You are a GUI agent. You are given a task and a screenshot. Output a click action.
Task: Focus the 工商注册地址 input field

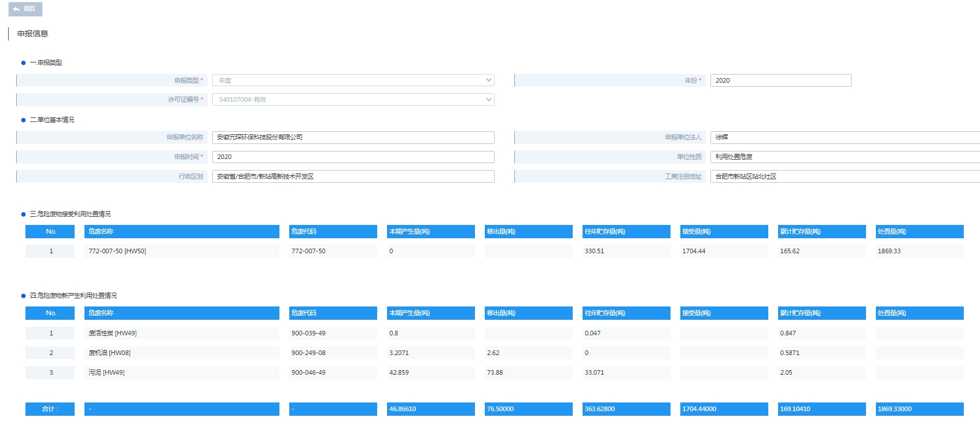(x=843, y=177)
